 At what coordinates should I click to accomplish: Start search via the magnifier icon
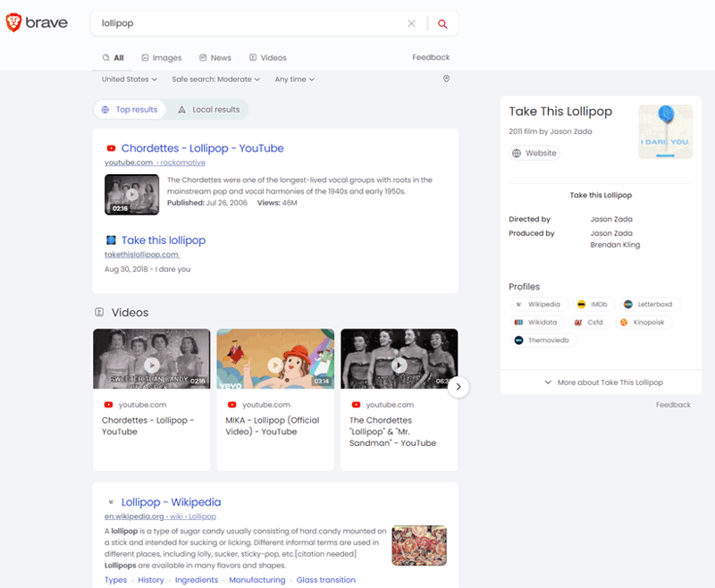(442, 23)
